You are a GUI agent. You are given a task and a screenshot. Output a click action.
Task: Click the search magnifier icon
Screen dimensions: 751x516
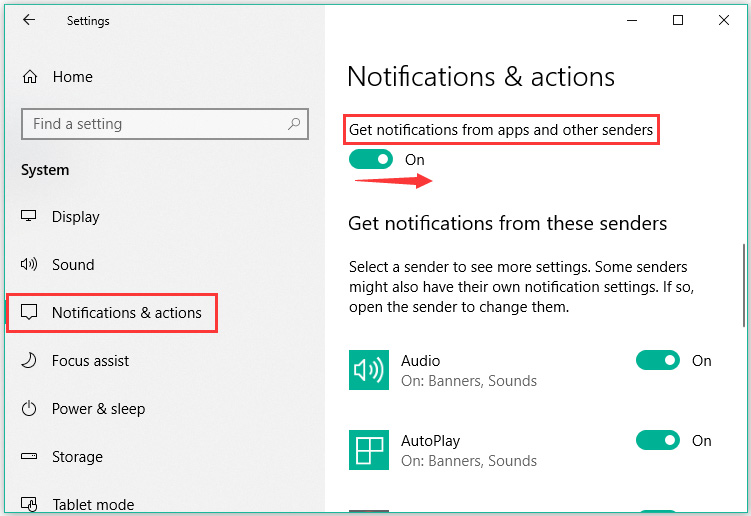(294, 124)
